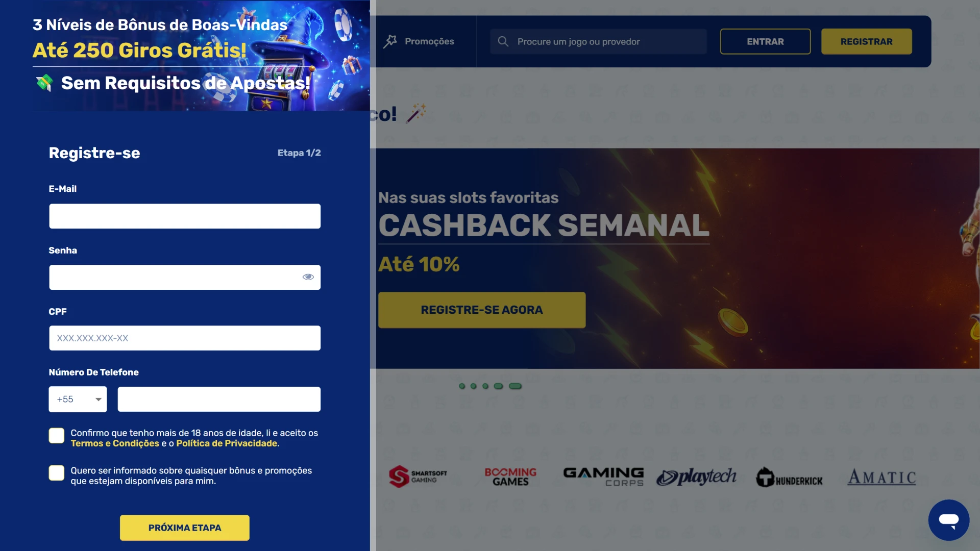The width and height of the screenshot is (980, 551).
Task: Open the live chat bubble icon
Action: (x=948, y=520)
